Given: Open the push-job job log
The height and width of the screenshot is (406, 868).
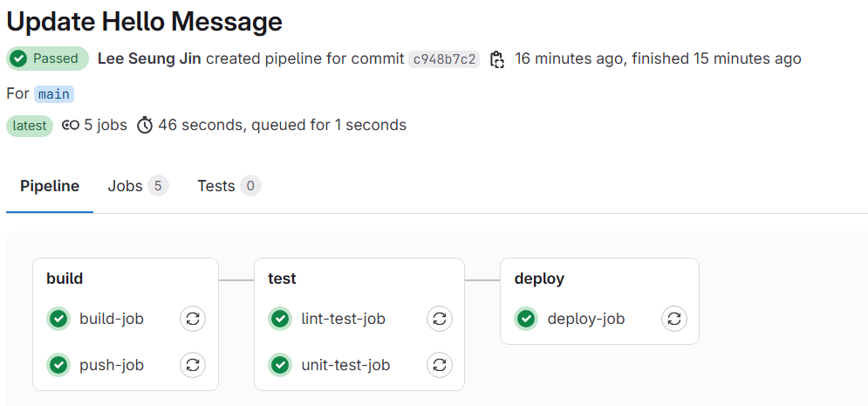Looking at the screenshot, I should pos(112,365).
